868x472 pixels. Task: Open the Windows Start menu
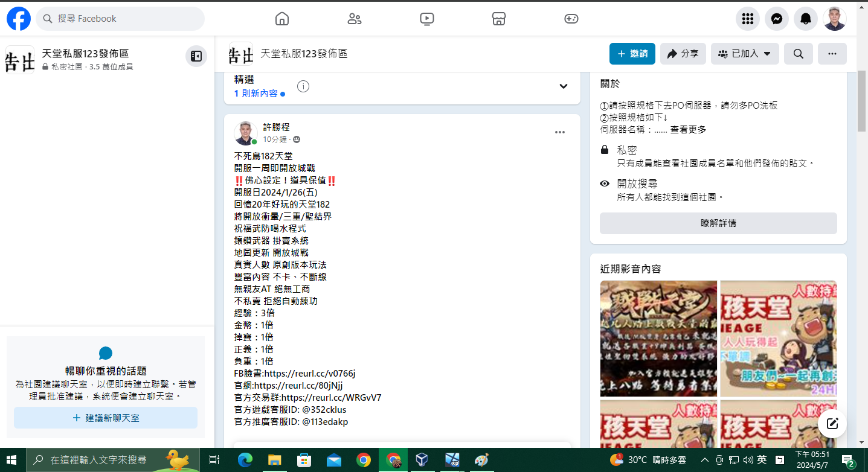pyautogui.click(x=12, y=459)
